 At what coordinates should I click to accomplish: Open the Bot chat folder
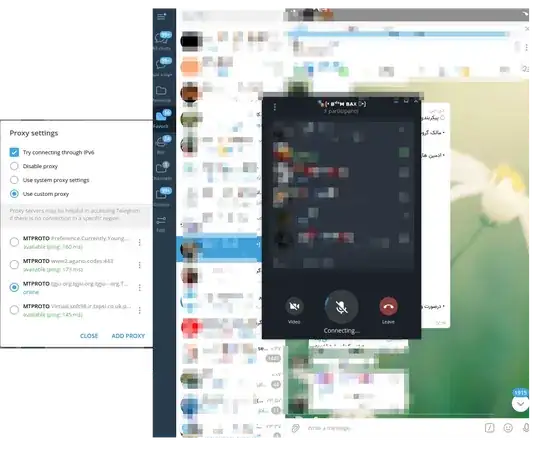(x=162, y=145)
